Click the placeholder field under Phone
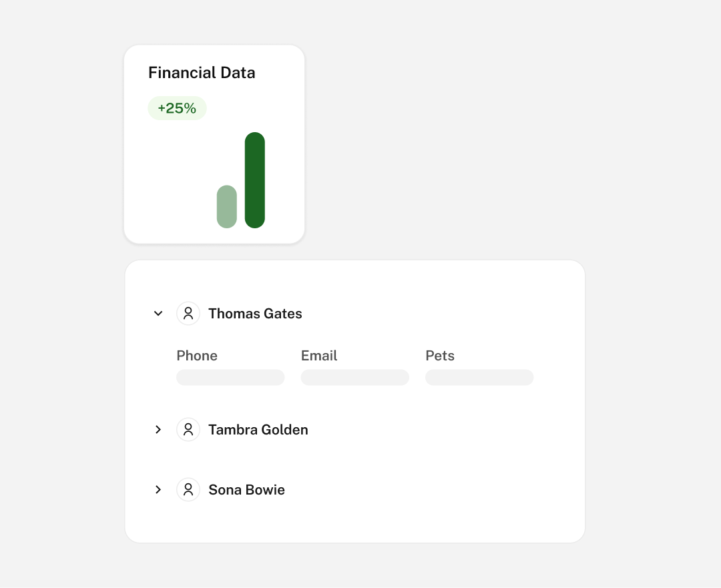Image resolution: width=721 pixels, height=588 pixels. [x=230, y=377]
